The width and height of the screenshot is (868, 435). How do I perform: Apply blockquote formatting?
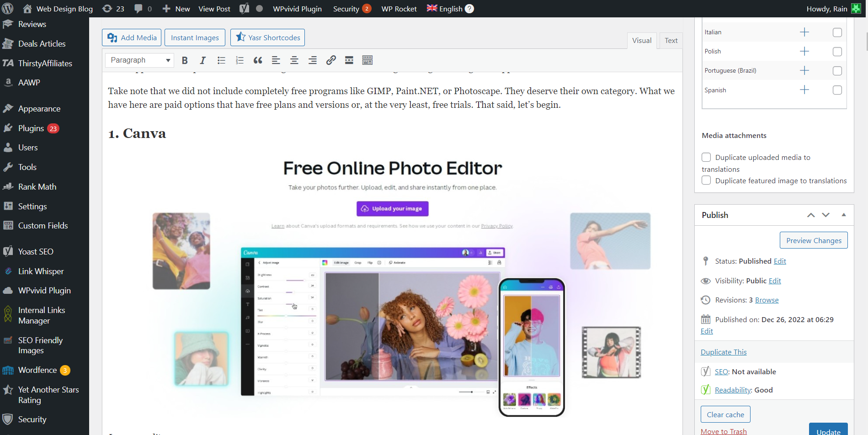(x=258, y=60)
